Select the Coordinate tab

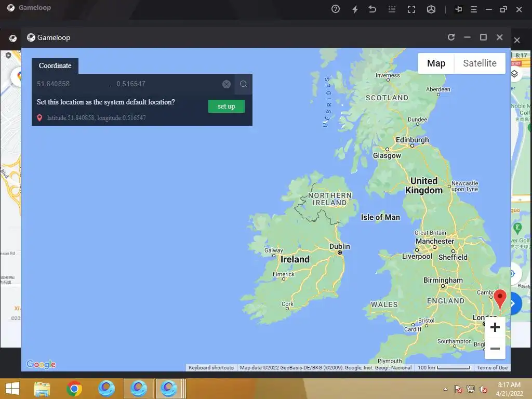[x=55, y=66]
